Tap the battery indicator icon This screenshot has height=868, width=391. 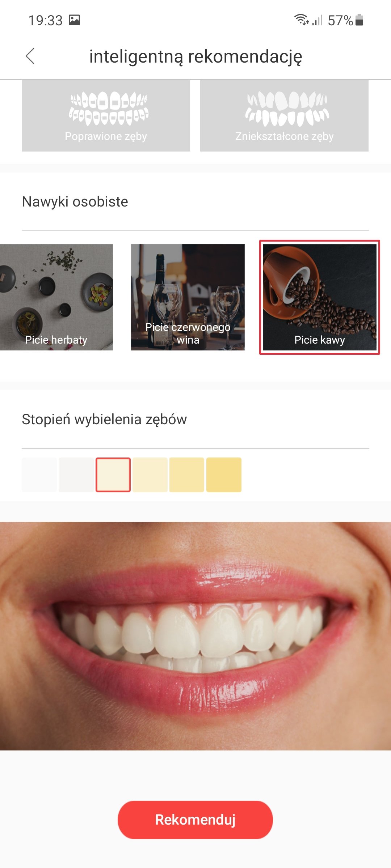359,20
